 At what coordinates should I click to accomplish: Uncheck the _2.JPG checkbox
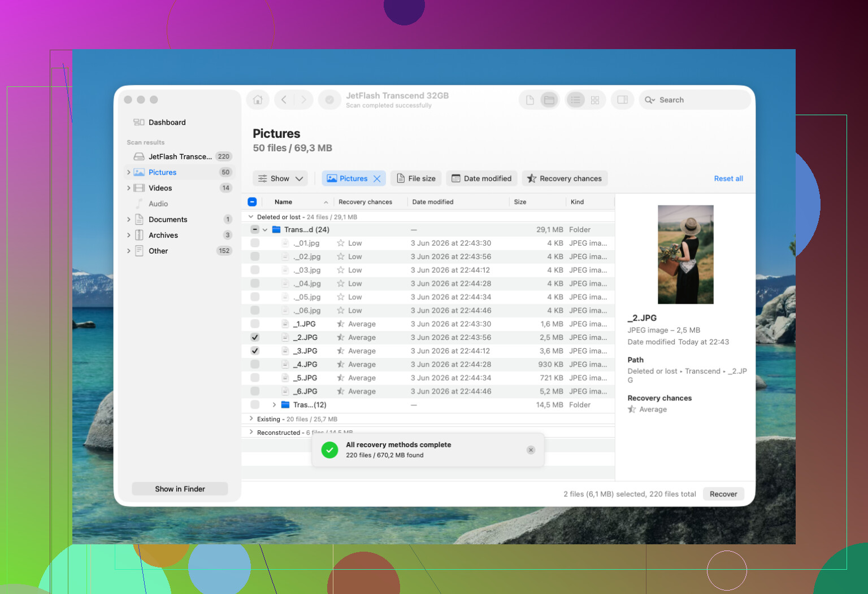255,338
